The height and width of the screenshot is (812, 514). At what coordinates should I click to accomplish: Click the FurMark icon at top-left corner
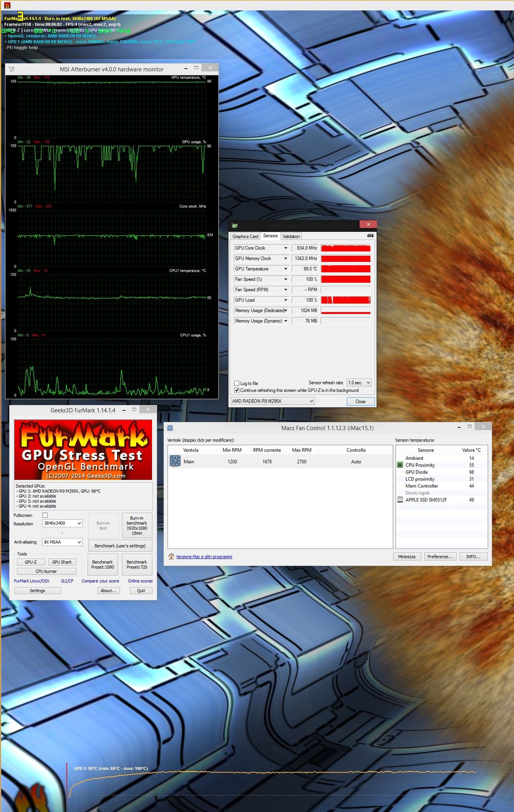(x=7, y=5)
